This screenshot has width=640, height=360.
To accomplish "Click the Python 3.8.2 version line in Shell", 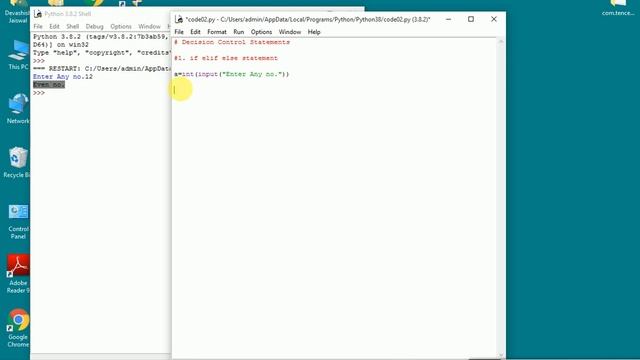I will point(100,36).
